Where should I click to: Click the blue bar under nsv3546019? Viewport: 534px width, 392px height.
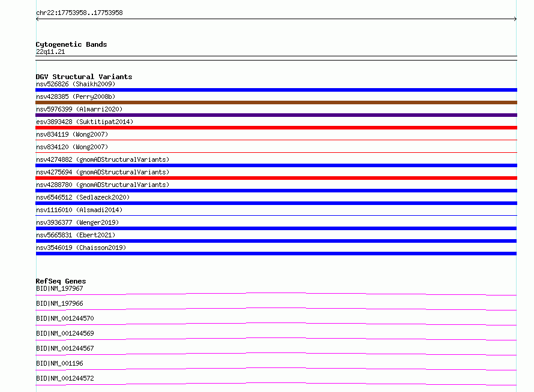click(x=276, y=254)
